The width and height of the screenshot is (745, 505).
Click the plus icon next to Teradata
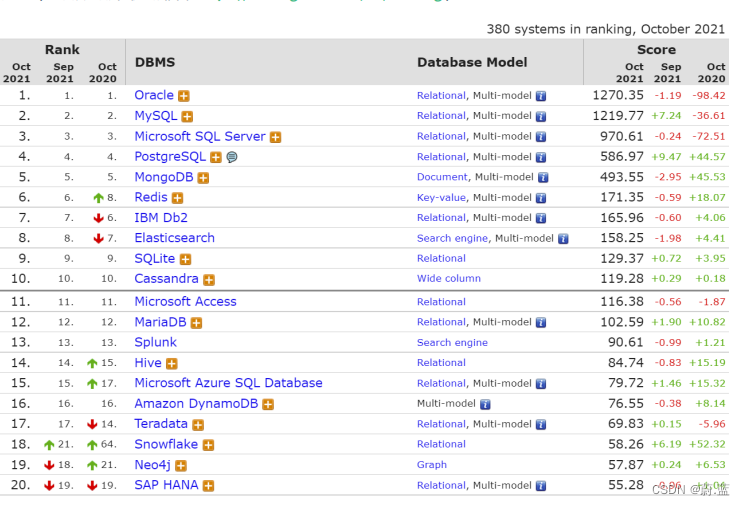pyautogui.click(x=198, y=425)
